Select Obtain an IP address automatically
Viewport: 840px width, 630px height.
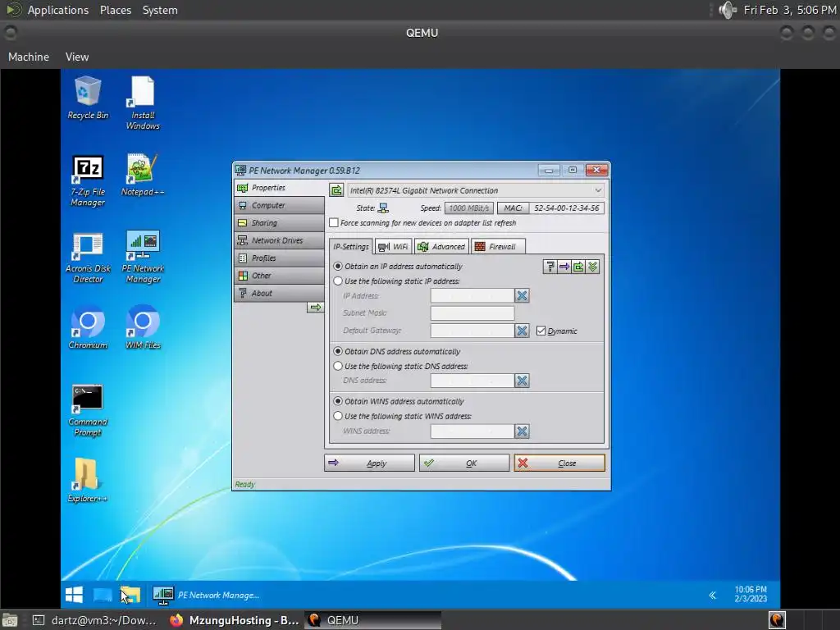[x=337, y=266]
